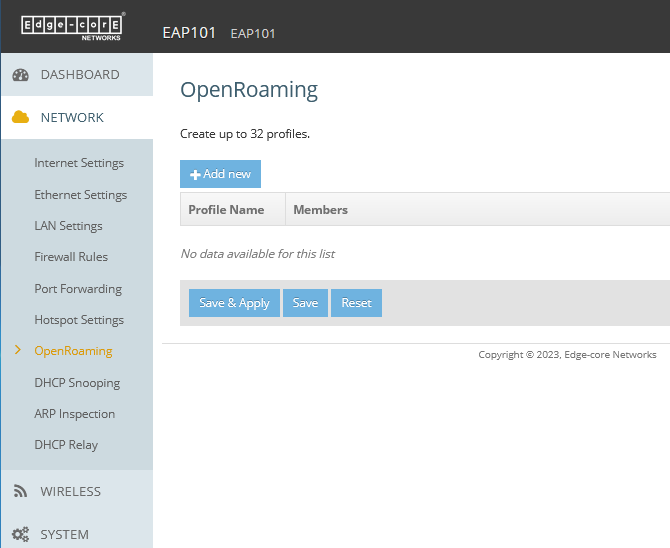Collapse the NETWORK menu section
The height and width of the screenshot is (548, 670).
pos(77,118)
